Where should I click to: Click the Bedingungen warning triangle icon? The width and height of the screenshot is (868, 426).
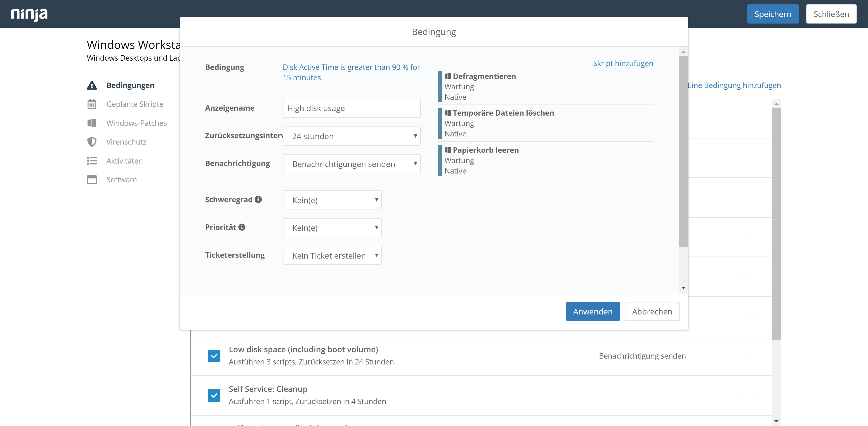[92, 85]
